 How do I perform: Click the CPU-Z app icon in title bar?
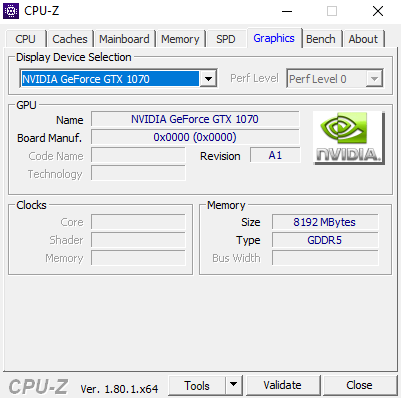pos(11,11)
